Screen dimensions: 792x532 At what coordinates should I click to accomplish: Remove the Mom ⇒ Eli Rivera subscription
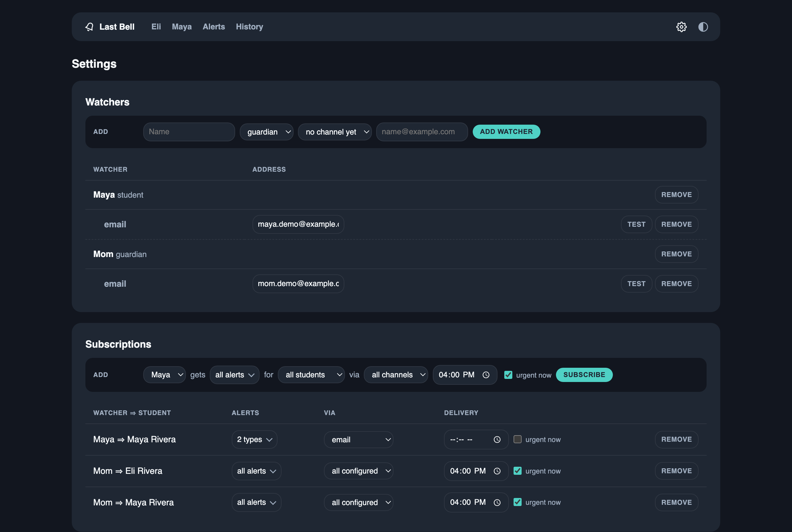[x=676, y=471]
